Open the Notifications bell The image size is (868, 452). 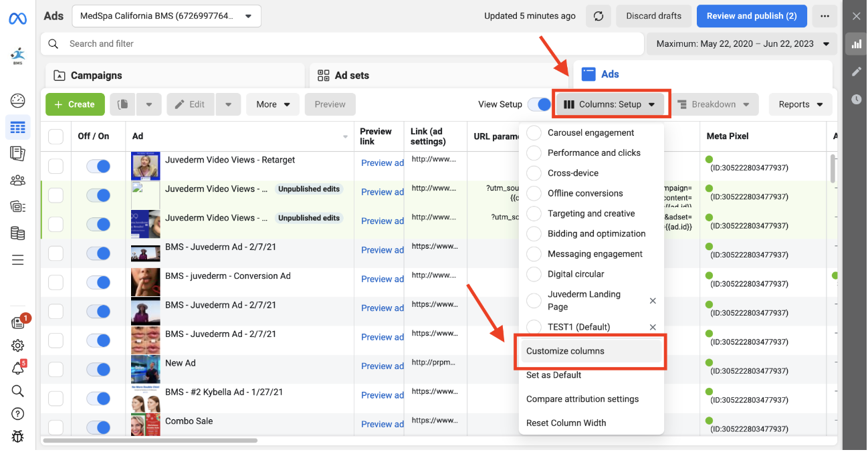coord(18,368)
